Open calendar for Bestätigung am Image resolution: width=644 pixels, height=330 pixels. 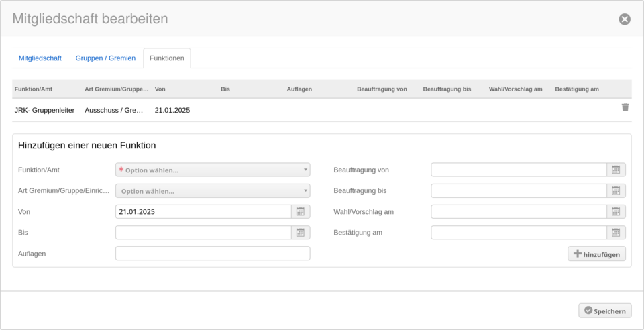(616, 233)
